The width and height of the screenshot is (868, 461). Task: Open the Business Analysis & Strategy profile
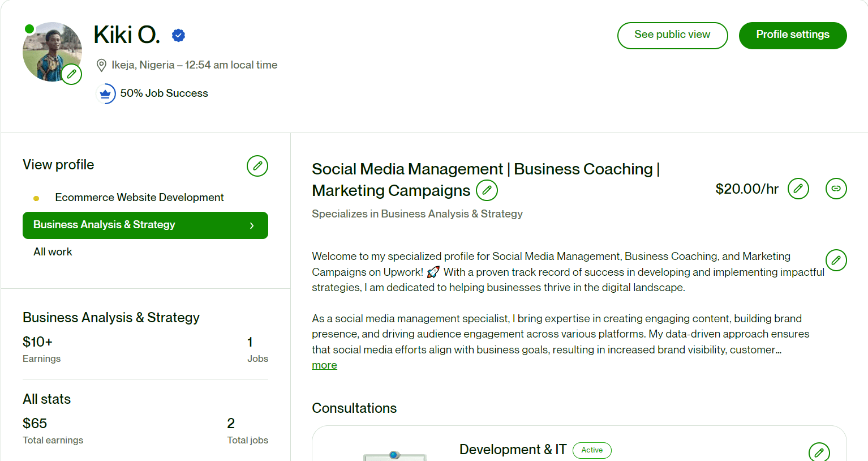(x=104, y=225)
